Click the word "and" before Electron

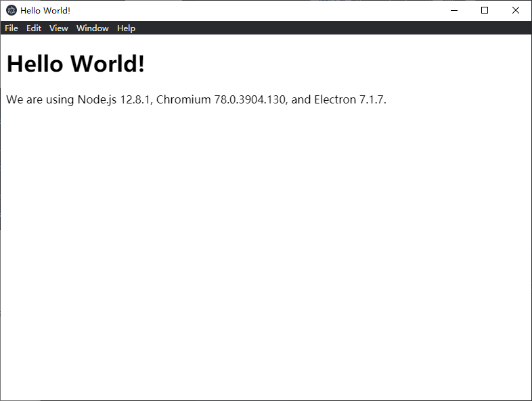click(301, 100)
